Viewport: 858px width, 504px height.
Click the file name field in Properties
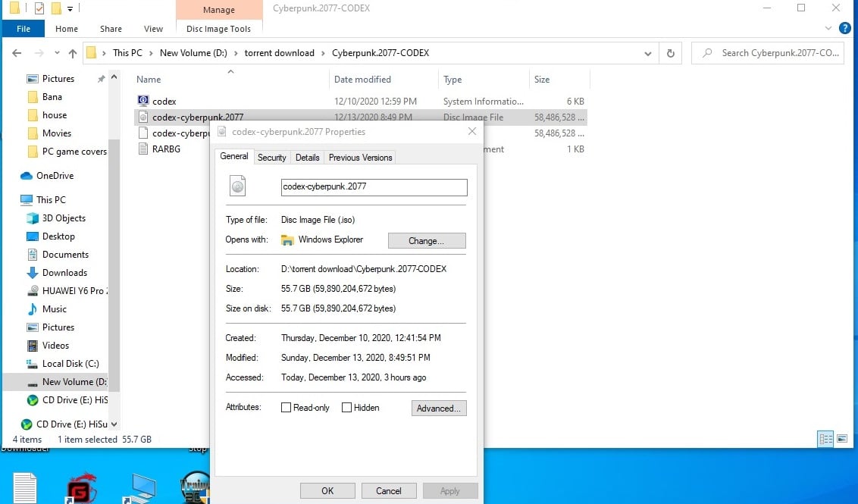374,187
